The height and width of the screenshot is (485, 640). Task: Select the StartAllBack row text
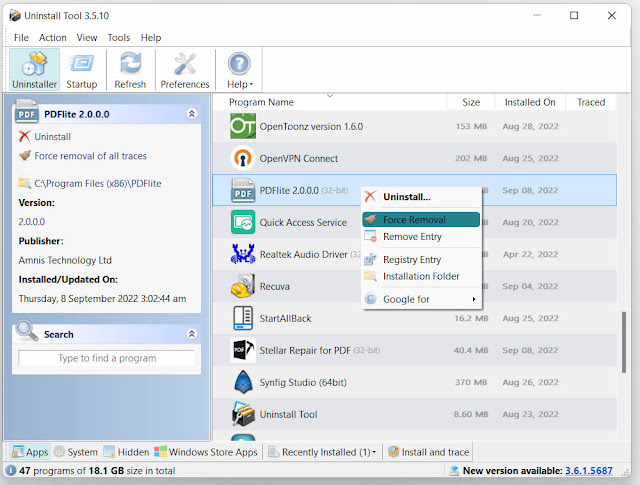pyautogui.click(x=285, y=318)
